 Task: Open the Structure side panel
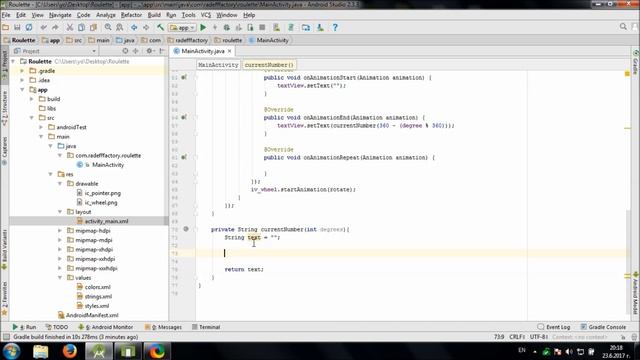coord(4,108)
